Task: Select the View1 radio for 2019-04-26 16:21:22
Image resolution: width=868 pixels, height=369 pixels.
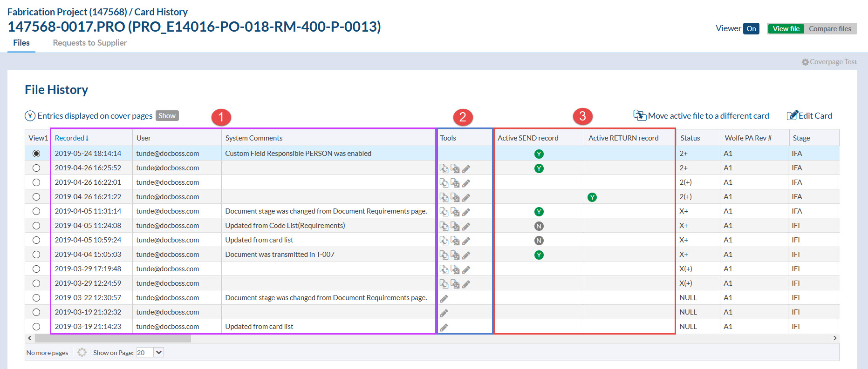Action: pos(36,197)
